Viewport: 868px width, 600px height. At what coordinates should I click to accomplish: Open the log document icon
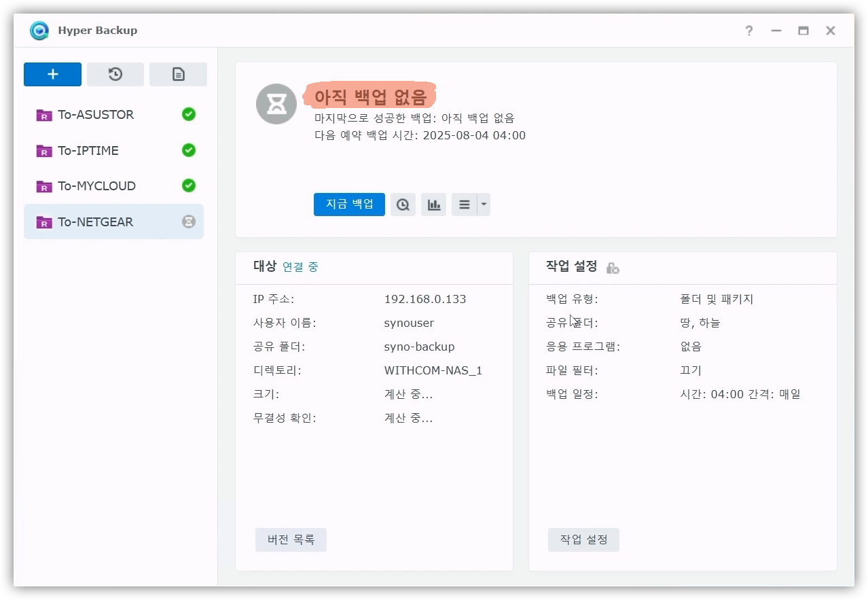point(178,75)
